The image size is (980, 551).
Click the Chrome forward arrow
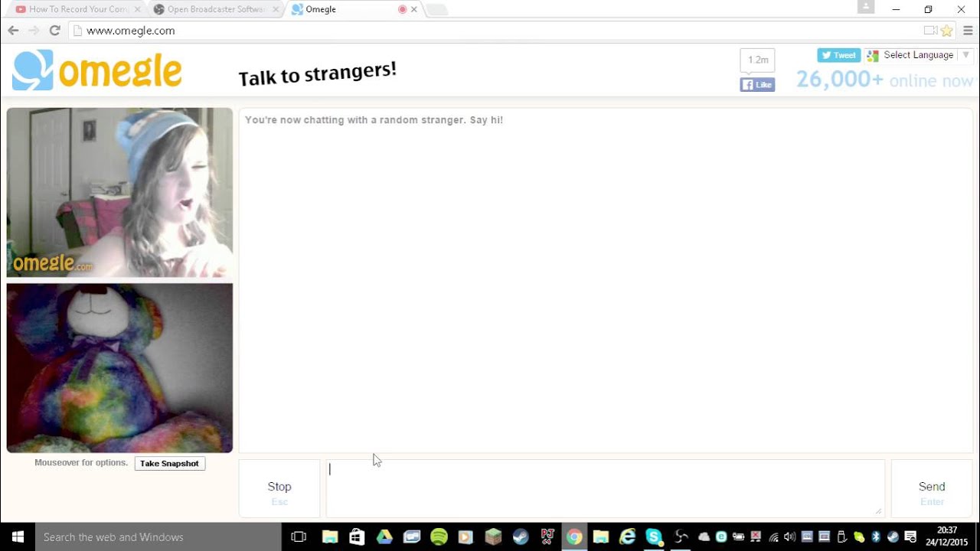34,31
